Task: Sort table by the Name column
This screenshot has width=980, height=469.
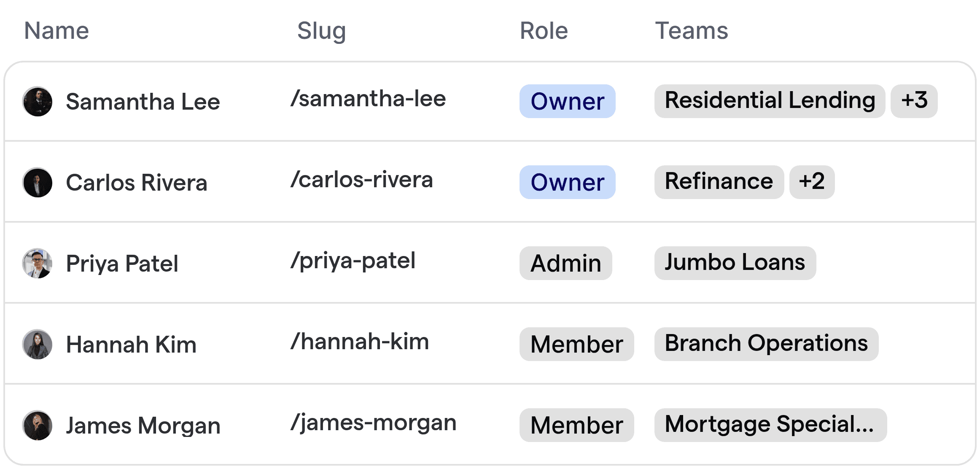Action: point(57,30)
